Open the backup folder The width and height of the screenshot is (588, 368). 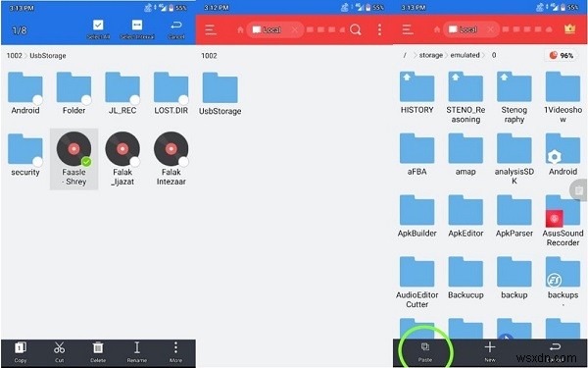[514, 278]
